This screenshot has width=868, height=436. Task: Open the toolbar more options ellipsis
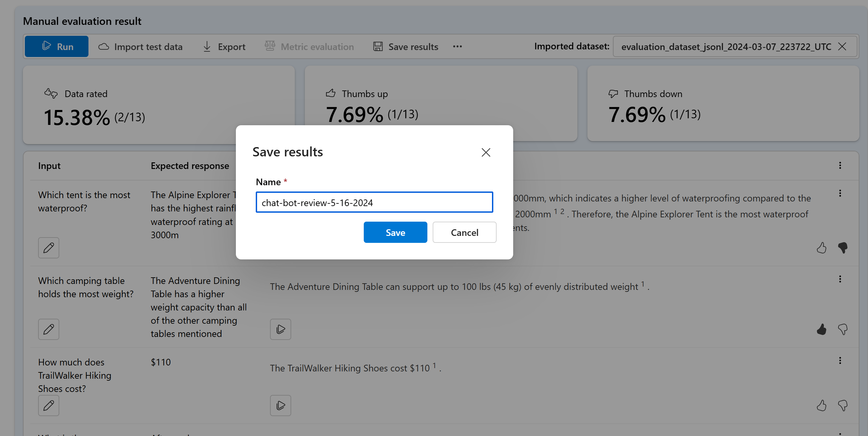click(457, 46)
